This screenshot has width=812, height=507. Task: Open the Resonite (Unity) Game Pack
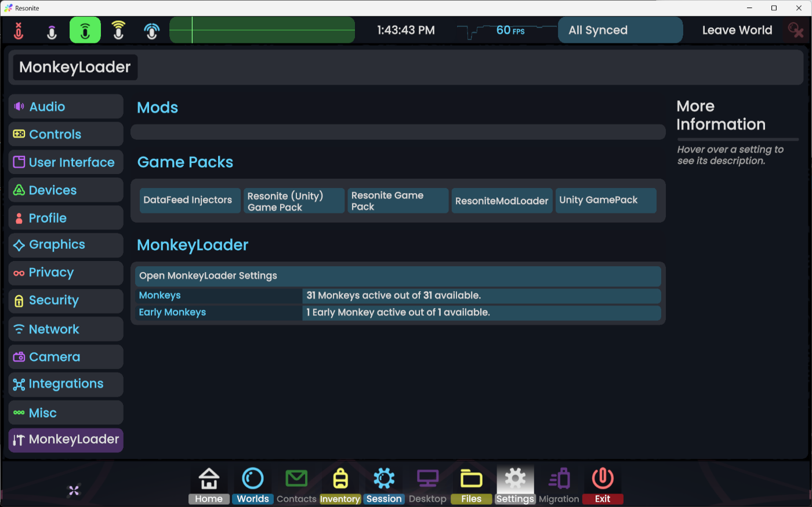[x=294, y=201]
